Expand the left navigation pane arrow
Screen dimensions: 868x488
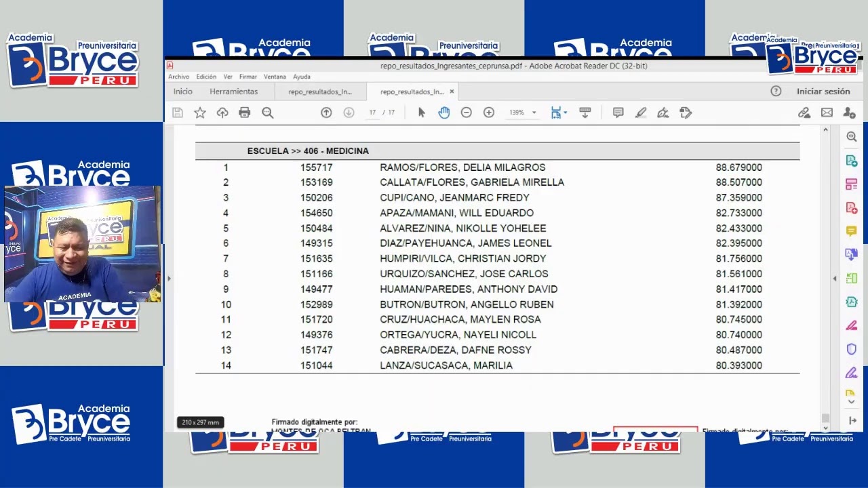pos(169,279)
